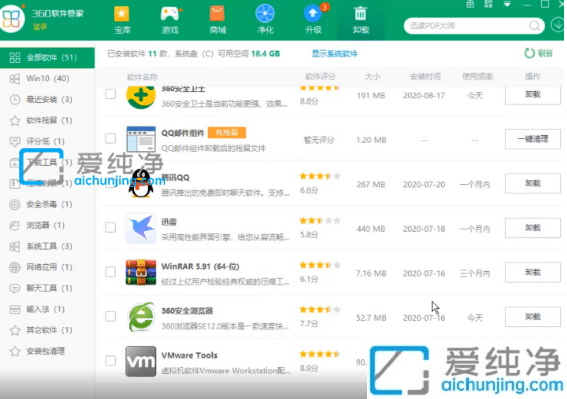Open the 净化 purify tab

point(265,20)
